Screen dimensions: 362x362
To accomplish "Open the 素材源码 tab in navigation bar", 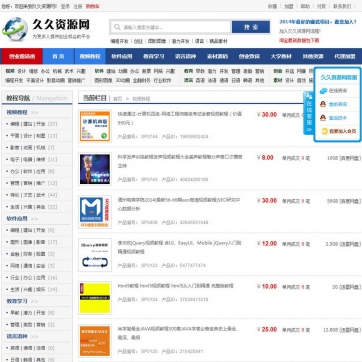I will [217, 56].
